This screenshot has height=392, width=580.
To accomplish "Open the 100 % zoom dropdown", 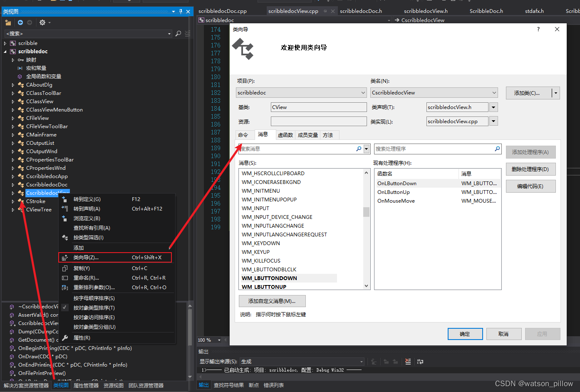I will click(219, 340).
